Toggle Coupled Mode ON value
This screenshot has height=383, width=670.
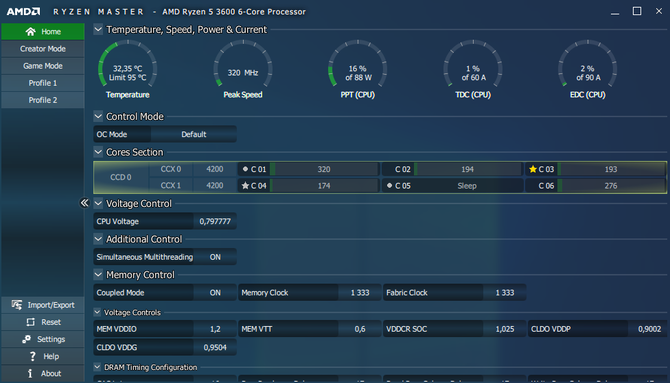pos(215,293)
